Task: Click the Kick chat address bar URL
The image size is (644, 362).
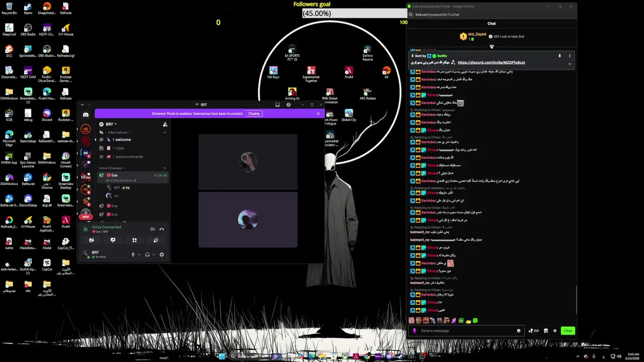Action: tap(437, 15)
